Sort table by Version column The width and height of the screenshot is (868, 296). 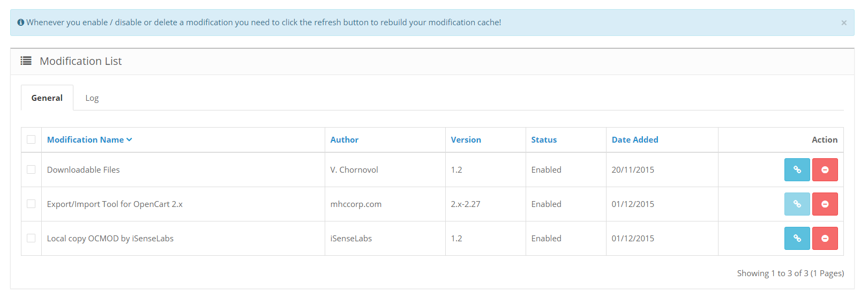tap(466, 139)
